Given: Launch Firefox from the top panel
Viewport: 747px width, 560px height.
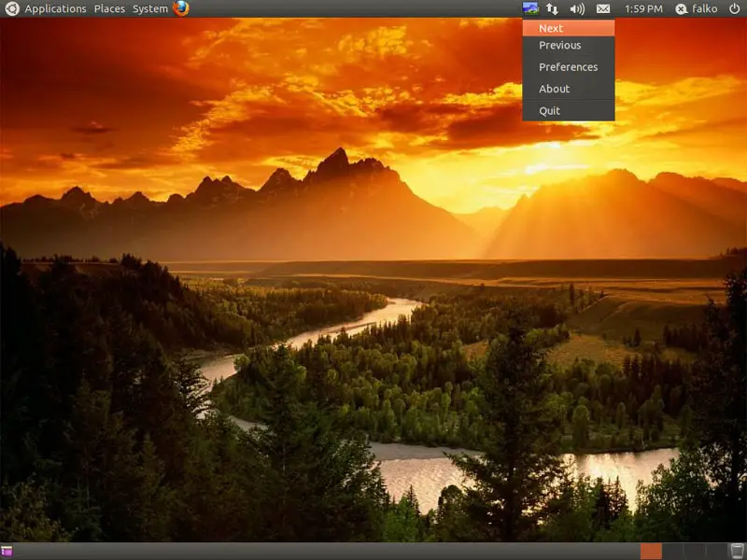Looking at the screenshot, I should click(180, 8).
